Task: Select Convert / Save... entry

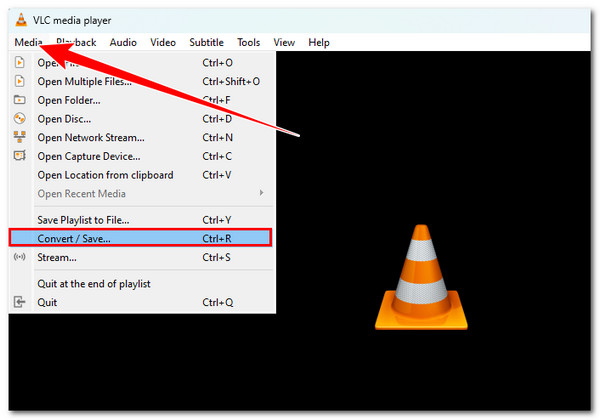Action: click(140, 238)
